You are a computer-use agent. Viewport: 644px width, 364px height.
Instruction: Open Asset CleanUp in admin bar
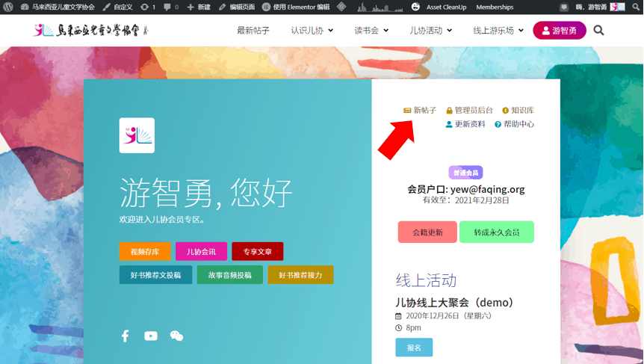coord(446,7)
